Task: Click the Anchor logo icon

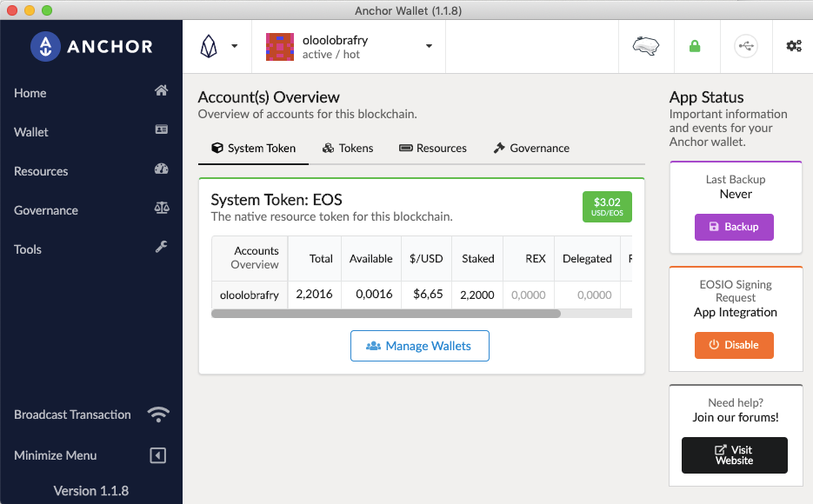Action: coord(45,47)
